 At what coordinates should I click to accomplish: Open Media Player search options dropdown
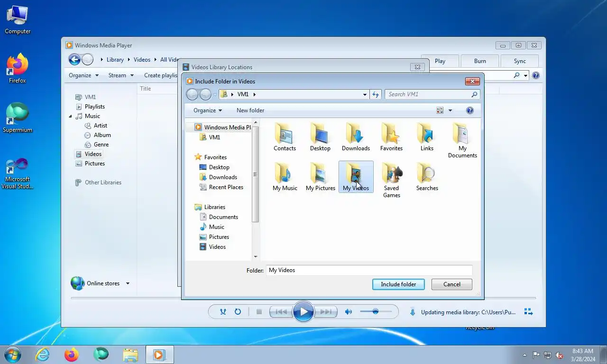click(525, 75)
